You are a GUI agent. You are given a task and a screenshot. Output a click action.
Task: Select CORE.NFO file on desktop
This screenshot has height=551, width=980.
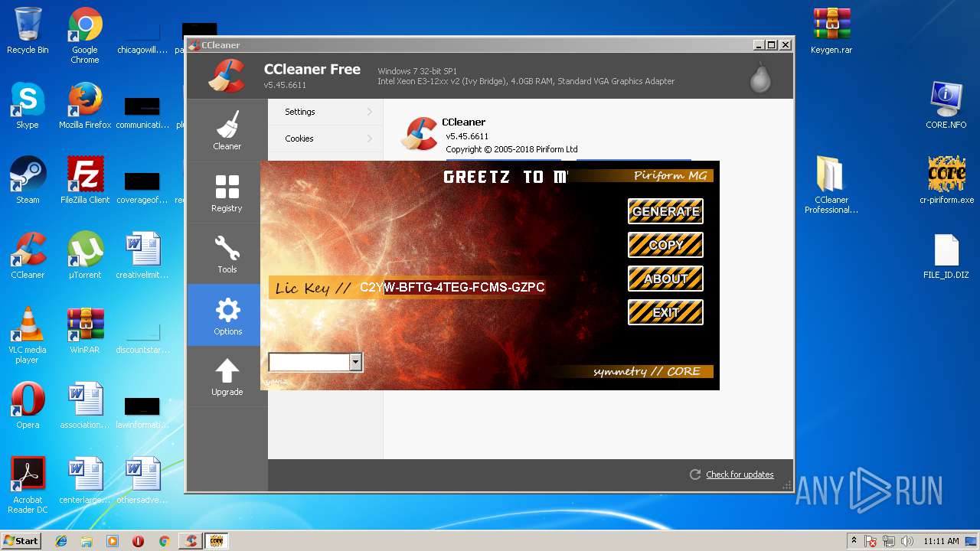(946, 106)
